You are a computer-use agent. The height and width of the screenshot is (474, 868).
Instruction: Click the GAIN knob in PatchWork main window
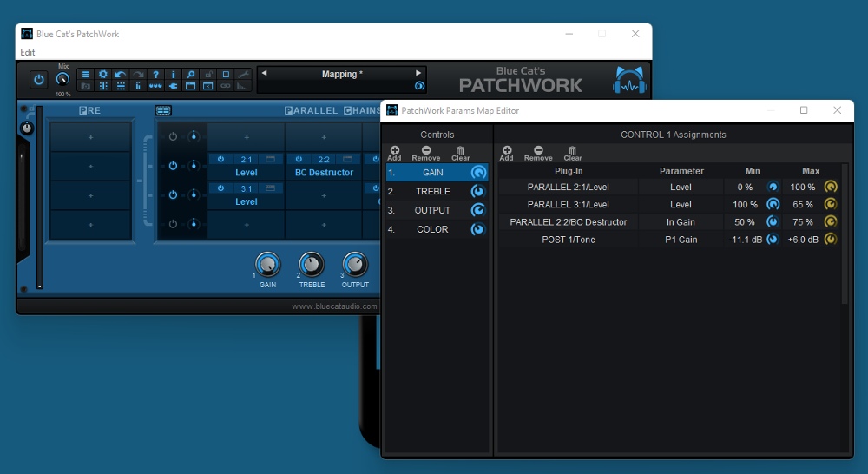[268, 265]
